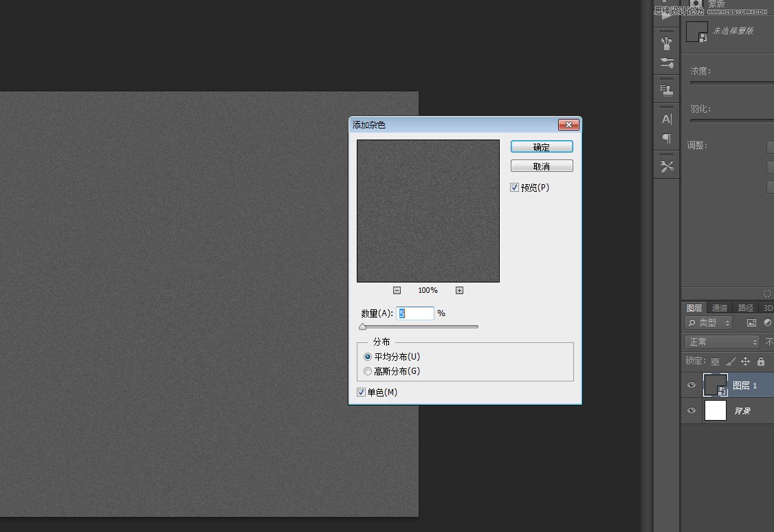The image size is (774, 532).
Task: Switch to the 图层 Layers tab
Action: 694,308
